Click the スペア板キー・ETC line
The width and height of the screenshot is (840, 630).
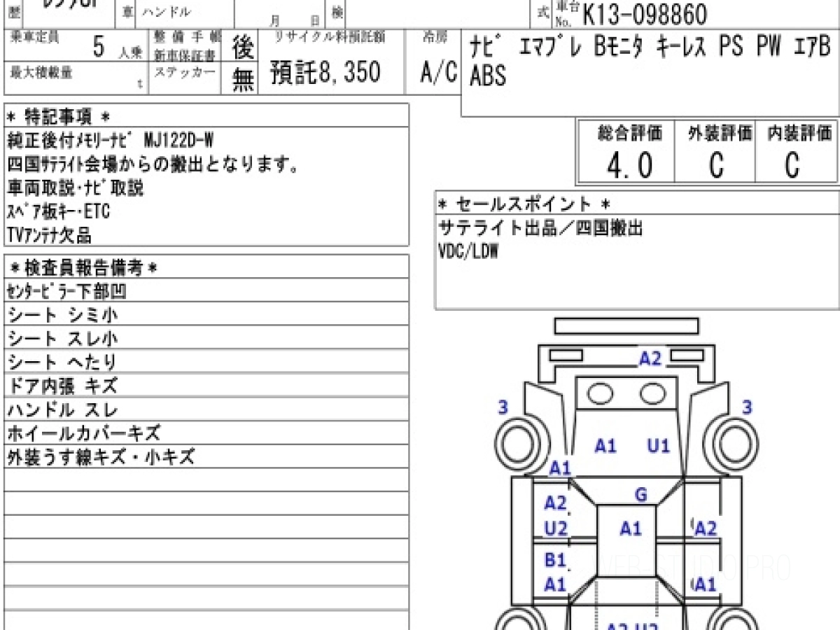(x=59, y=211)
